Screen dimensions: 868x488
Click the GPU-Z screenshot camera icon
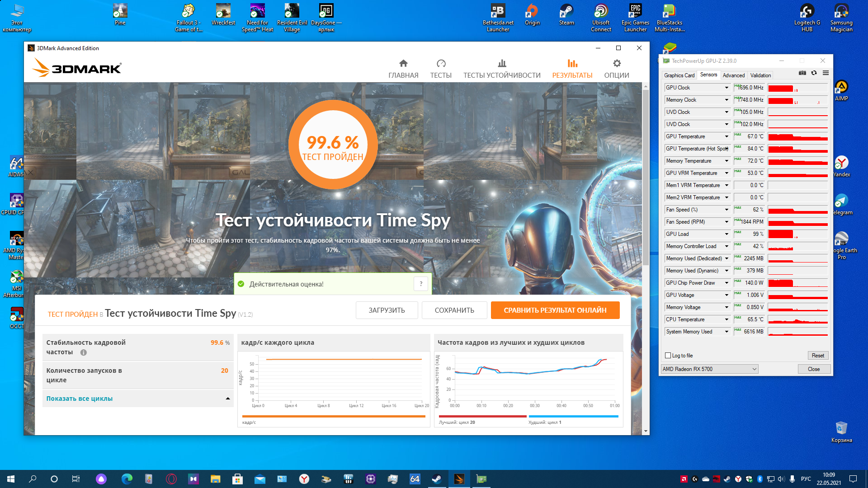(x=802, y=73)
